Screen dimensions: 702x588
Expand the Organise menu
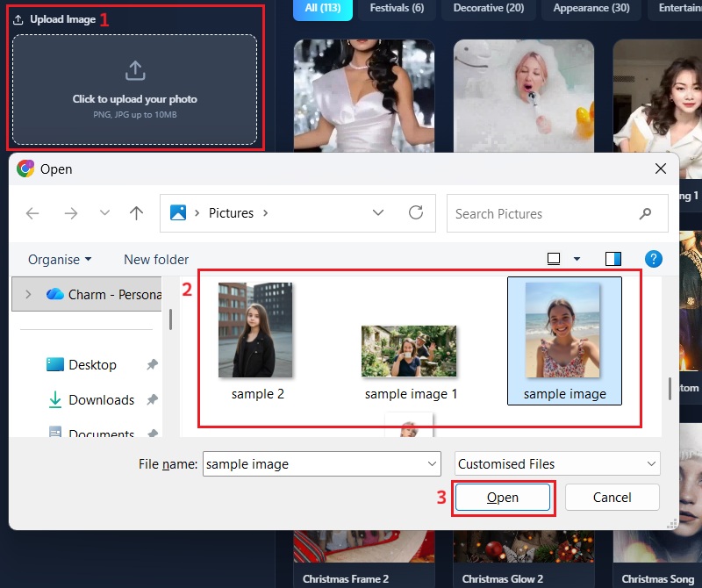(60, 259)
